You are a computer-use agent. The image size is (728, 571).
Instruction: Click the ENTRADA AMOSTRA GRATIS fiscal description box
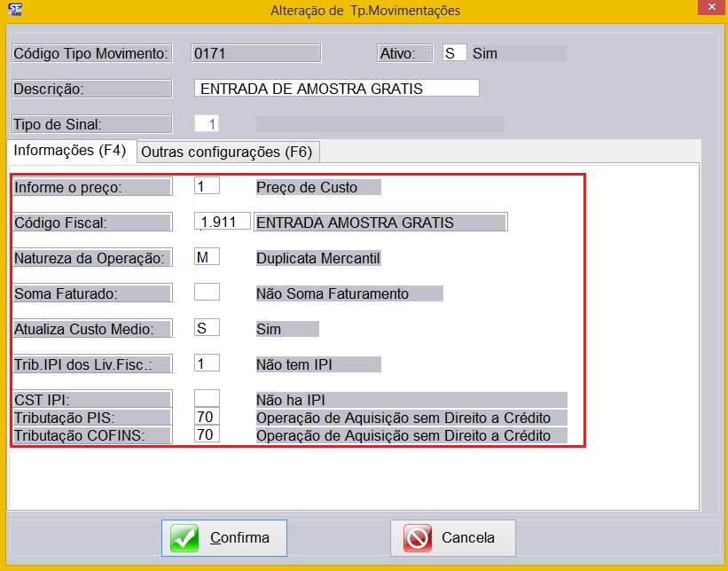[x=380, y=223]
